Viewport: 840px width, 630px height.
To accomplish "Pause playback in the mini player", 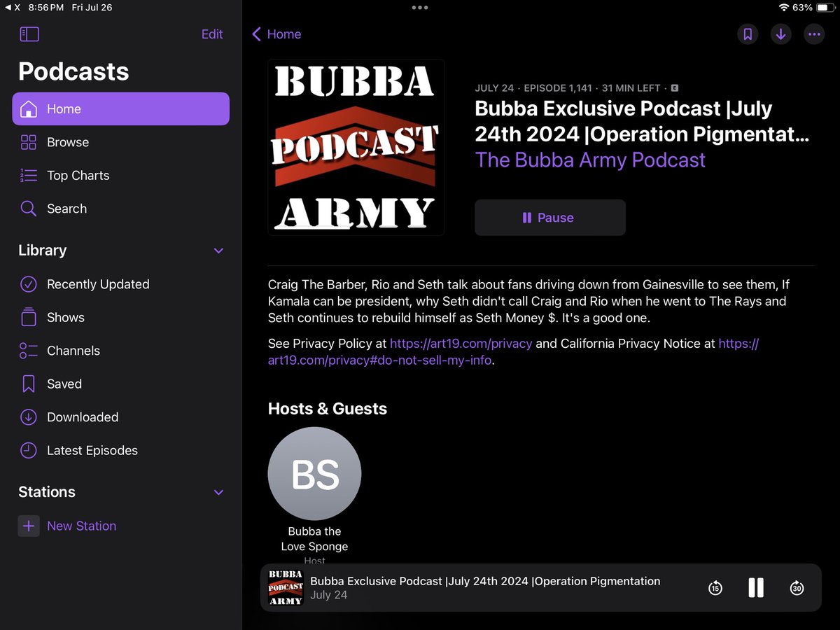I will point(756,588).
